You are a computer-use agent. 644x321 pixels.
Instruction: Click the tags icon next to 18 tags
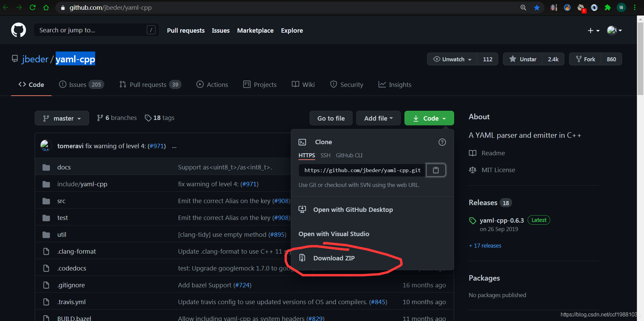(148, 118)
